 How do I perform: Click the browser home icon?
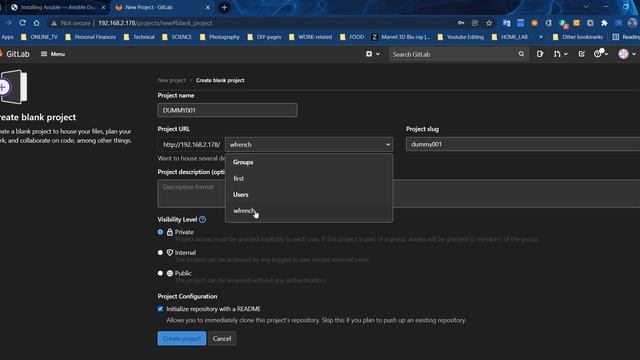[x=36, y=23]
